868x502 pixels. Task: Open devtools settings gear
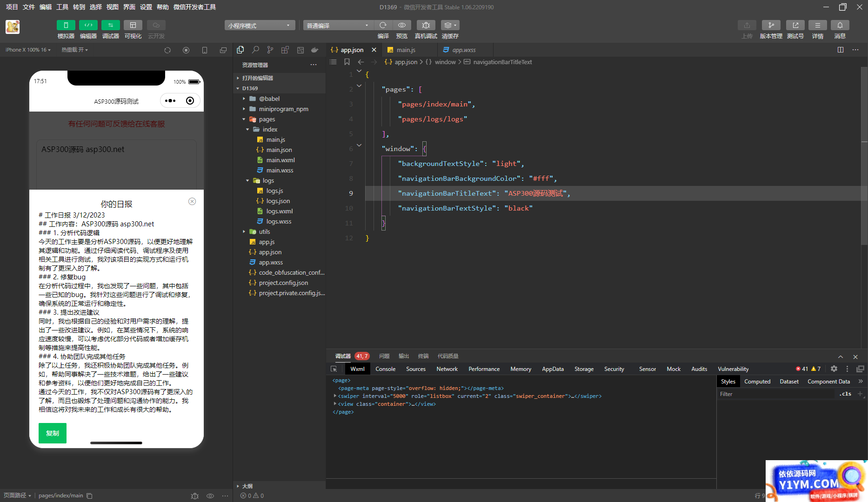pyautogui.click(x=834, y=369)
